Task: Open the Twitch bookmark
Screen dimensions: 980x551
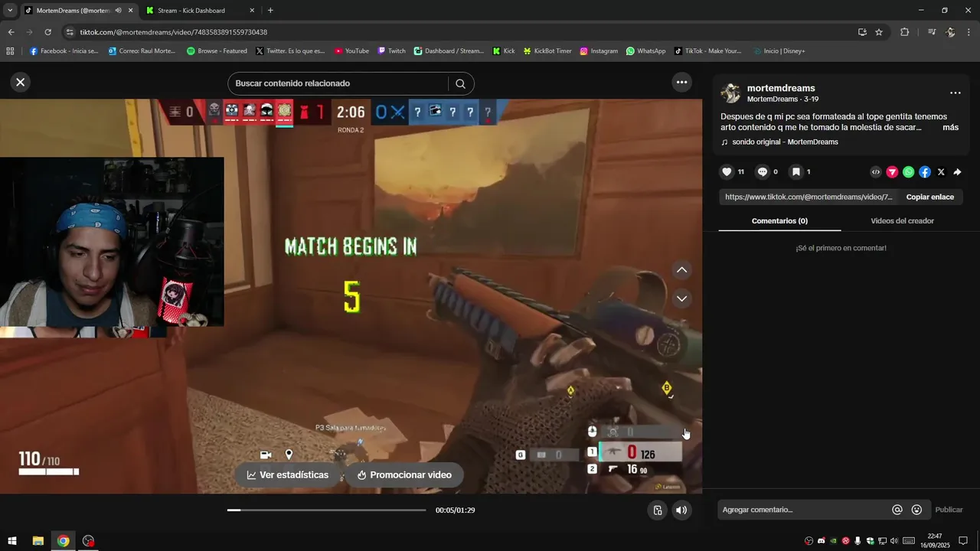Action: (391, 51)
